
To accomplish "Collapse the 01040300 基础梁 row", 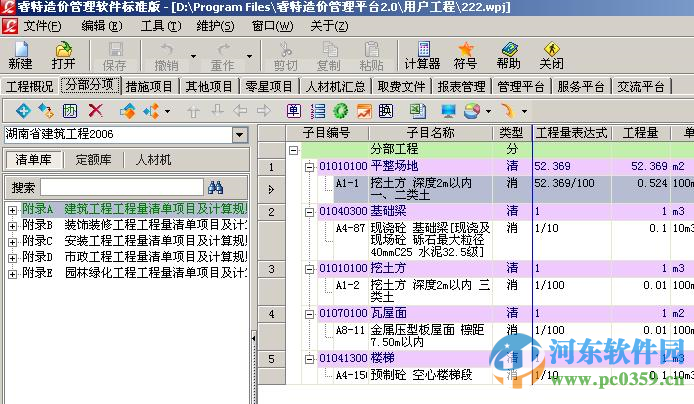I will [x=309, y=212].
